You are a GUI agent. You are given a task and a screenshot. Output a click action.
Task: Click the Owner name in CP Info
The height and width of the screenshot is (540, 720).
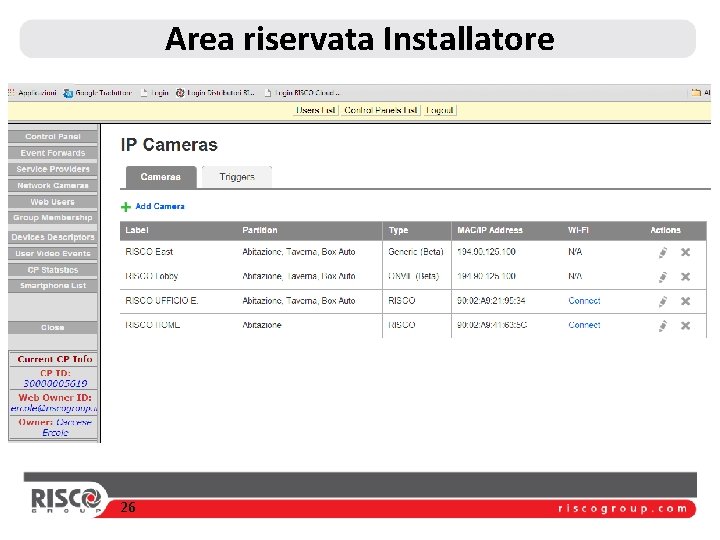point(69,427)
